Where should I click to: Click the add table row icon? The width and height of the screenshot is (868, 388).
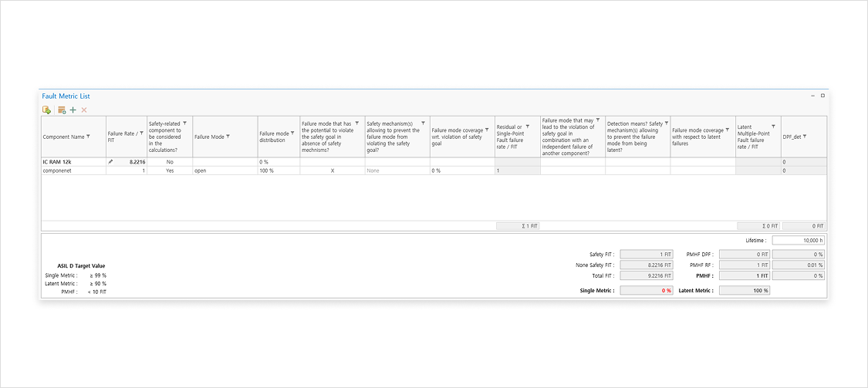(62, 110)
